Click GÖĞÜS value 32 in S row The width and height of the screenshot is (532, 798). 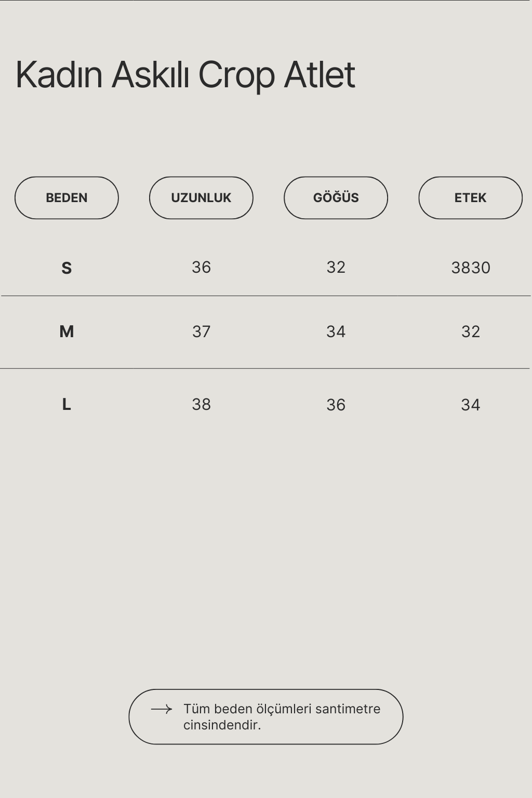336,268
